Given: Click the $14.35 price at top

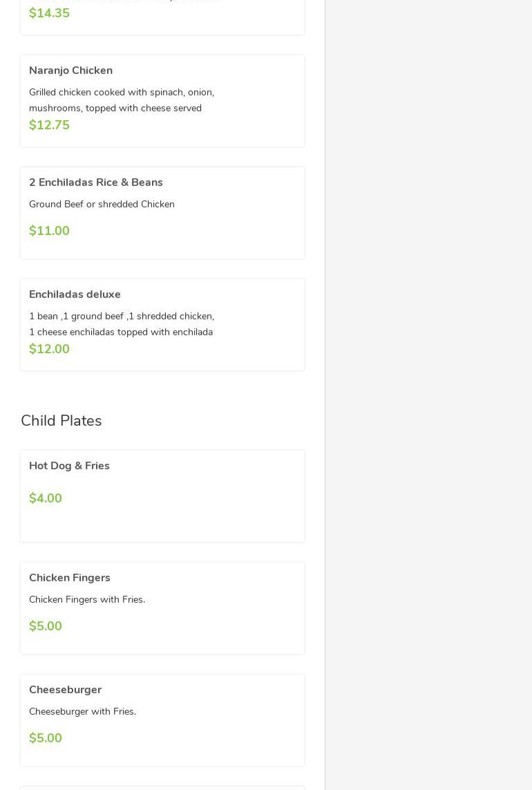Looking at the screenshot, I should pos(49,13).
